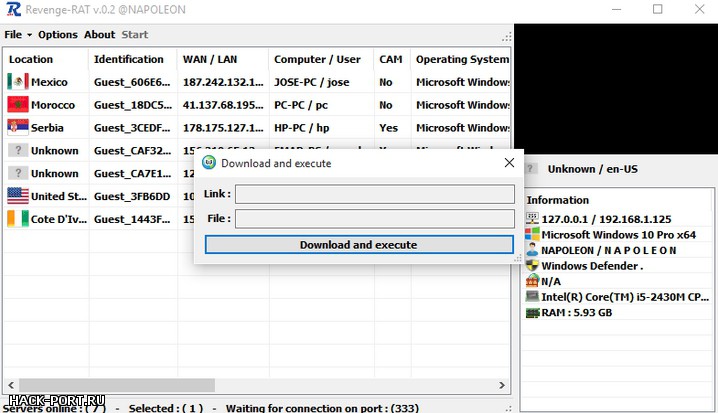This screenshot has height=413, width=718.
Task: Click the 41.137.68.195 address cell
Action: (223, 105)
